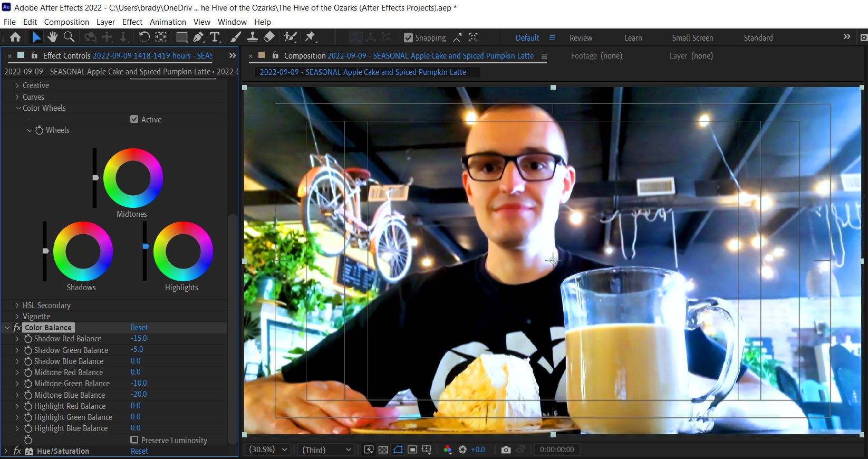Viewport: 868px width, 459px height.
Task: Select the Roto Brush tool
Action: tap(290, 37)
